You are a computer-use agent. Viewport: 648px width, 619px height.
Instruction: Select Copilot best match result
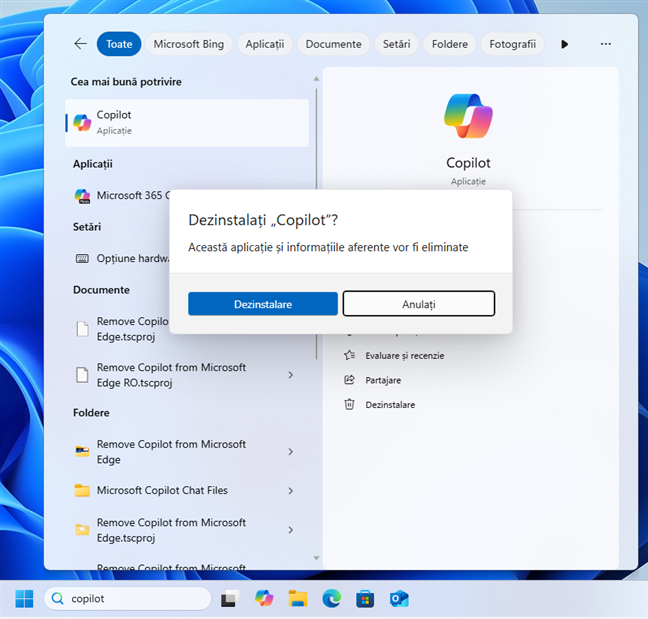click(187, 123)
